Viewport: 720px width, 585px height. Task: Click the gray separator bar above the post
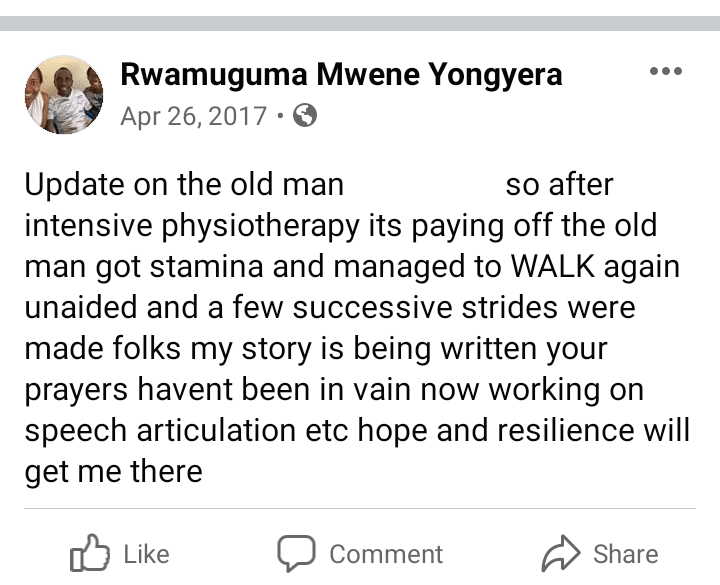[x=360, y=22]
